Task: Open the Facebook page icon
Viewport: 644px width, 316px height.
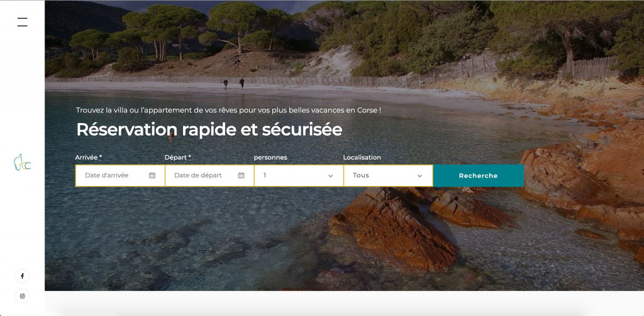Action: tap(22, 276)
